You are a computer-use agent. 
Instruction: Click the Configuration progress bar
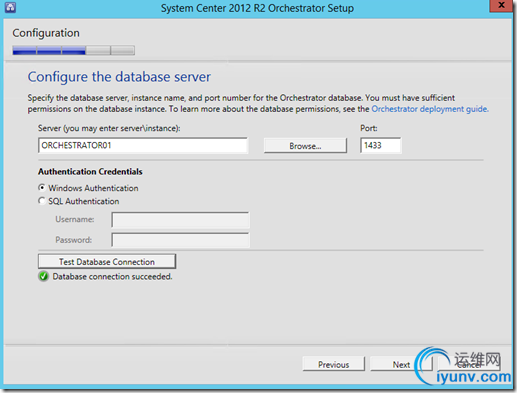74,50
